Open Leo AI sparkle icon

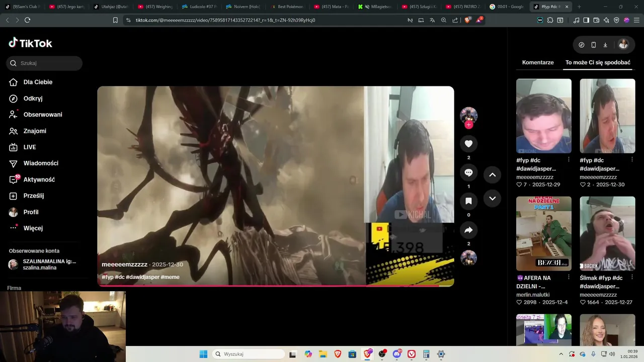pyautogui.click(x=606, y=20)
